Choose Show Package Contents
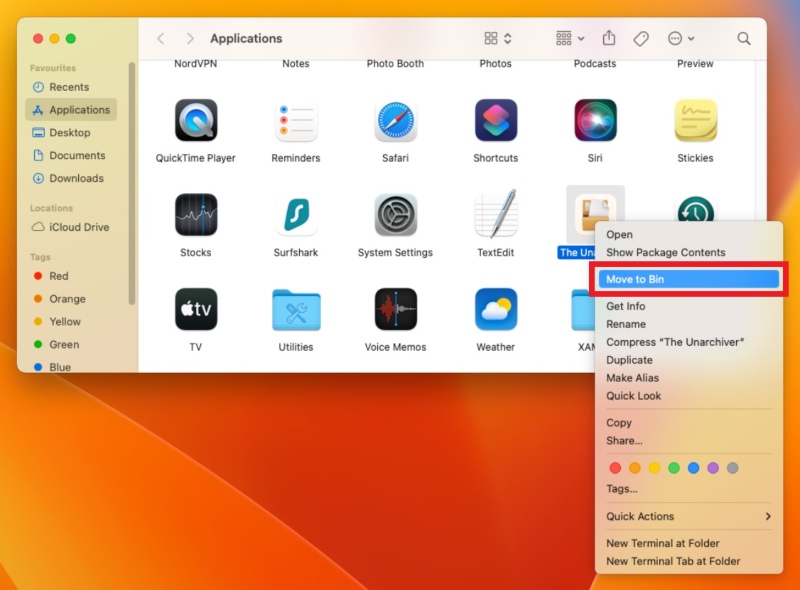 688,252
